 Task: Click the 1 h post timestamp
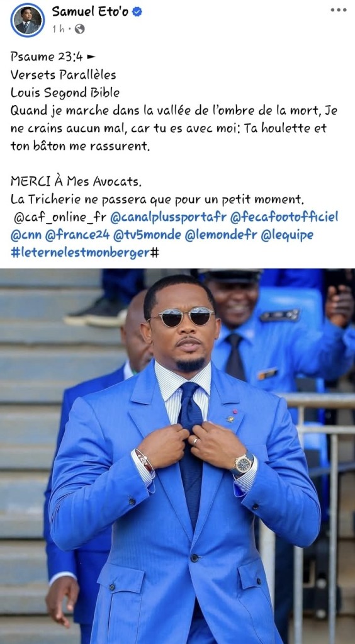pyautogui.click(x=59, y=29)
